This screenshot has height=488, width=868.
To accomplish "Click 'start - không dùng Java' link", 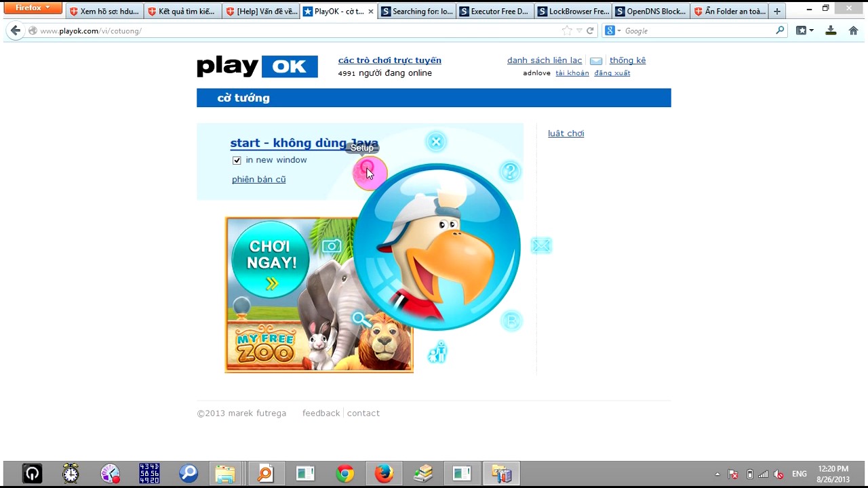I will point(304,143).
